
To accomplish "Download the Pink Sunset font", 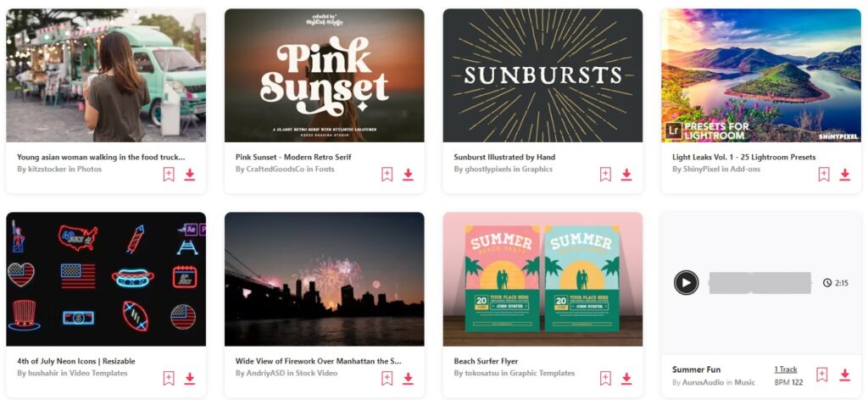I will pyautogui.click(x=408, y=175).
